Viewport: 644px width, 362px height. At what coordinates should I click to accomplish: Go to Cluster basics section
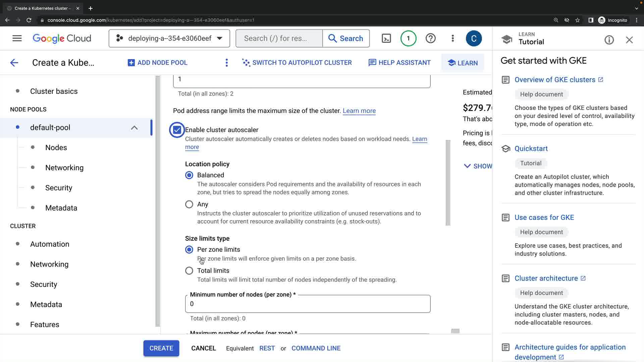54,91
